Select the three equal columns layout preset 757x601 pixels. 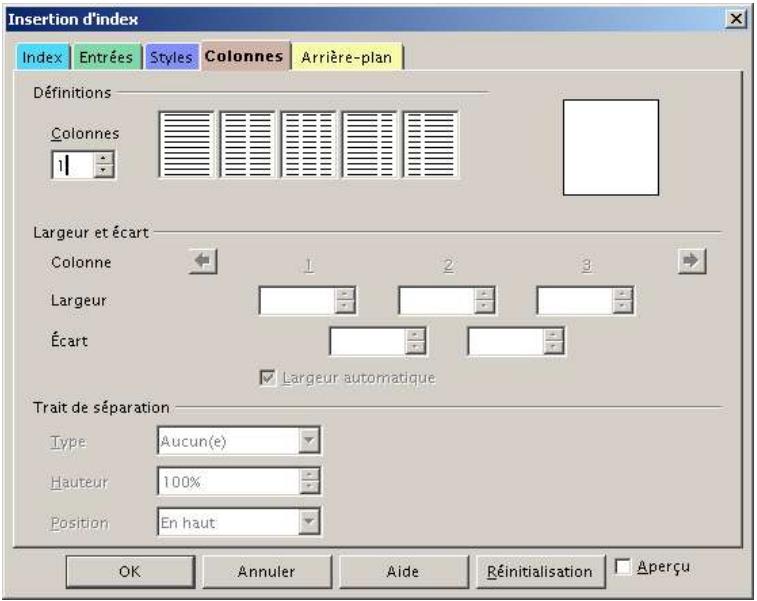coord(308,144)
